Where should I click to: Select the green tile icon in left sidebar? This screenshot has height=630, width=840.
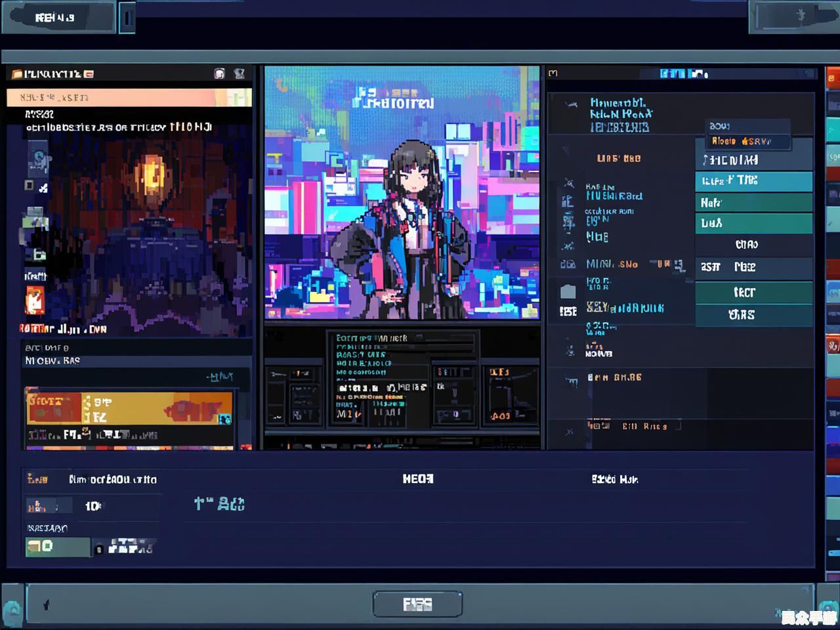[x=35, y=220]
